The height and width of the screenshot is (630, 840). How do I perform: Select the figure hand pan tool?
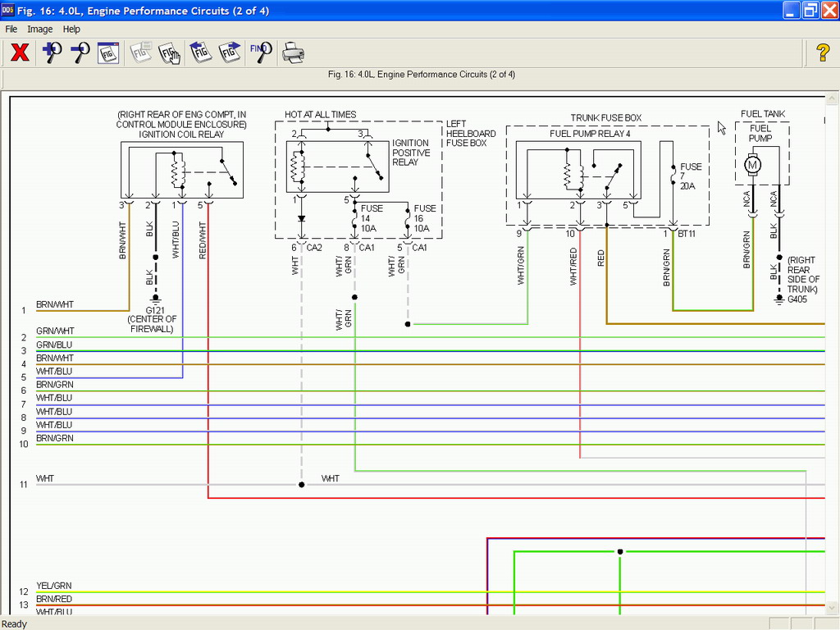169,52
